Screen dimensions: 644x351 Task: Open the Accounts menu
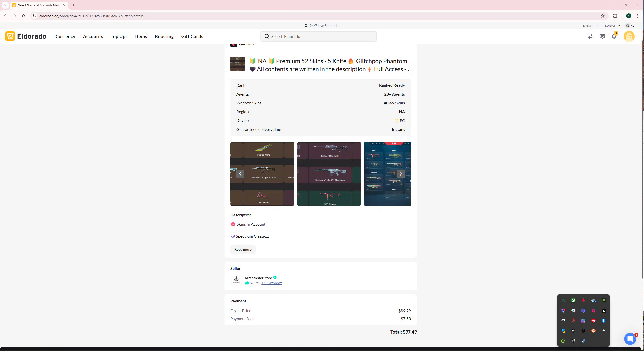pos(93,36)
